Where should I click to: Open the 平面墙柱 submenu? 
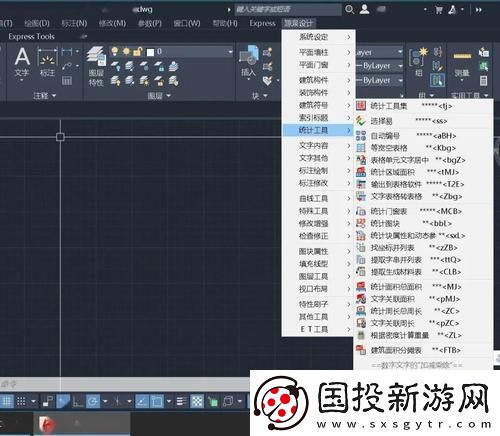319,52
